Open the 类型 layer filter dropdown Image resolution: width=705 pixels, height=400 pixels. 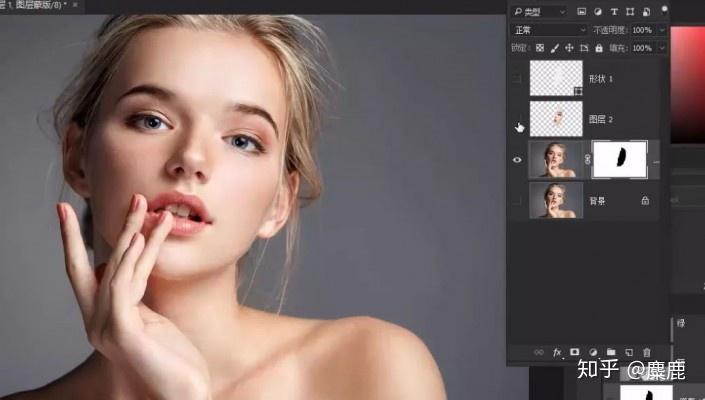pos(540,12)
